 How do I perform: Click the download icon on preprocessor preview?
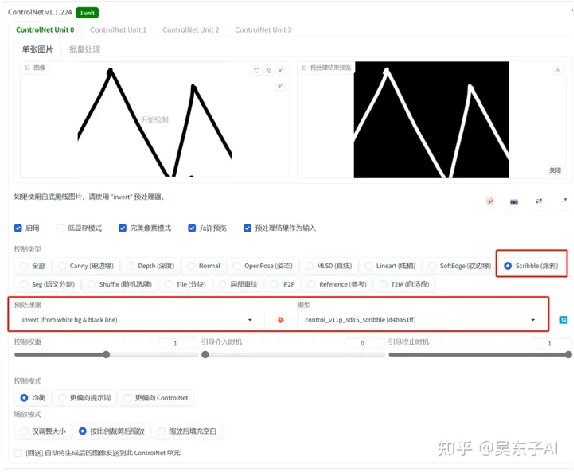(557, 70)
